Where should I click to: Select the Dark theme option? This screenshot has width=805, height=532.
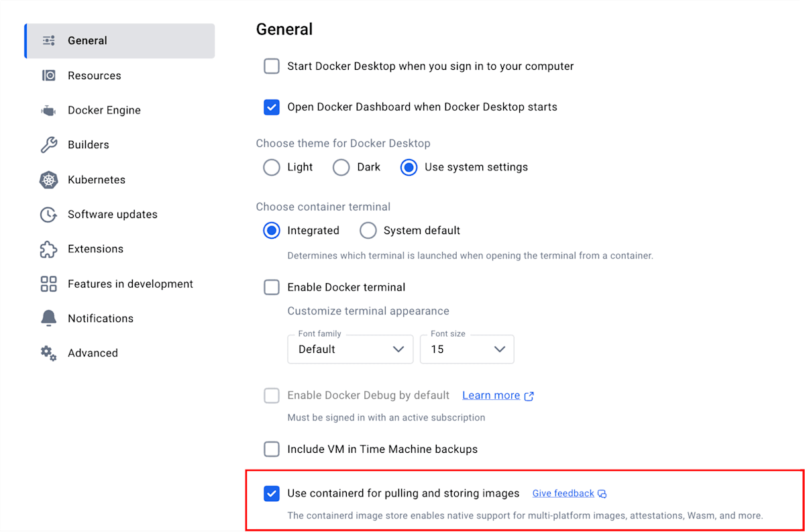point(341,167)
